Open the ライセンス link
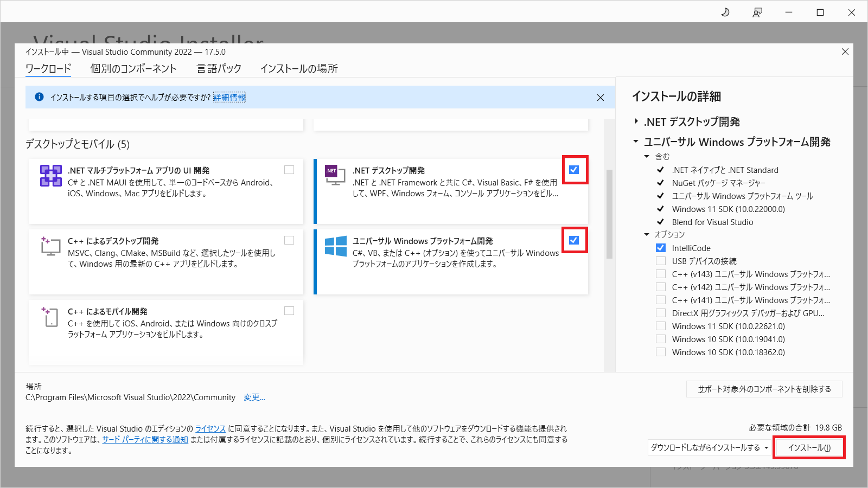The height and width of the screenshot is (488, 868). click(210, 429)
